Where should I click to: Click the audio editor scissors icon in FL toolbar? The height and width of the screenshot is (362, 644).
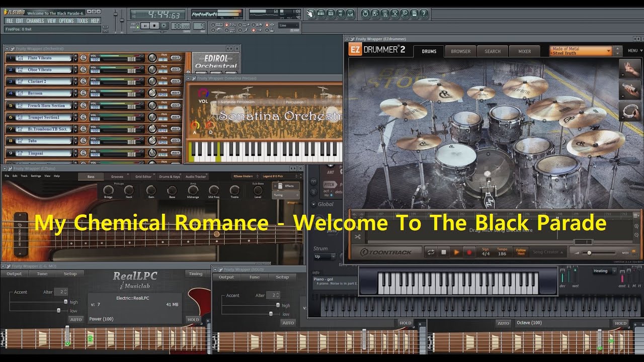click(x=395, y=13)
